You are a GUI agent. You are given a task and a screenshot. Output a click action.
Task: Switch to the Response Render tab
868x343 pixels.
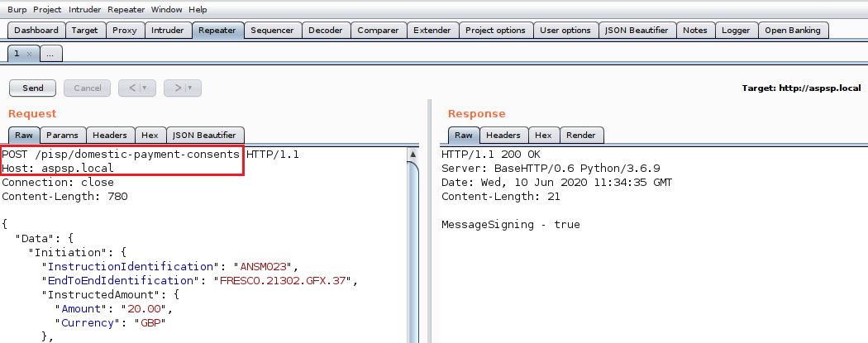coord(581,135)
